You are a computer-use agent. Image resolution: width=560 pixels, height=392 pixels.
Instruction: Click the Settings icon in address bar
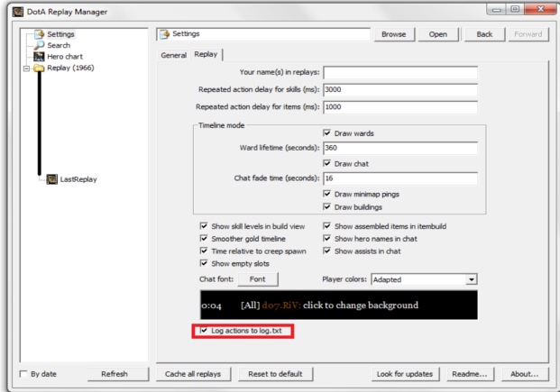(164, 34)
